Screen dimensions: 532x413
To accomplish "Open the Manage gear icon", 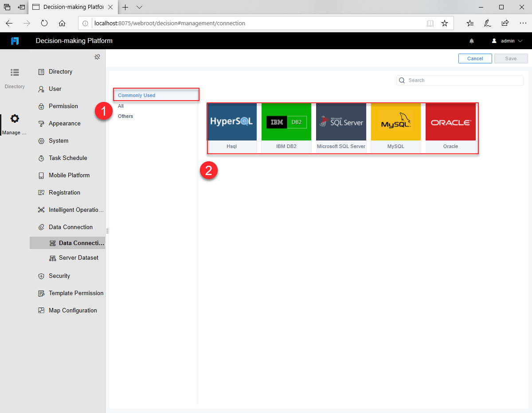I will tap(15, 119).
